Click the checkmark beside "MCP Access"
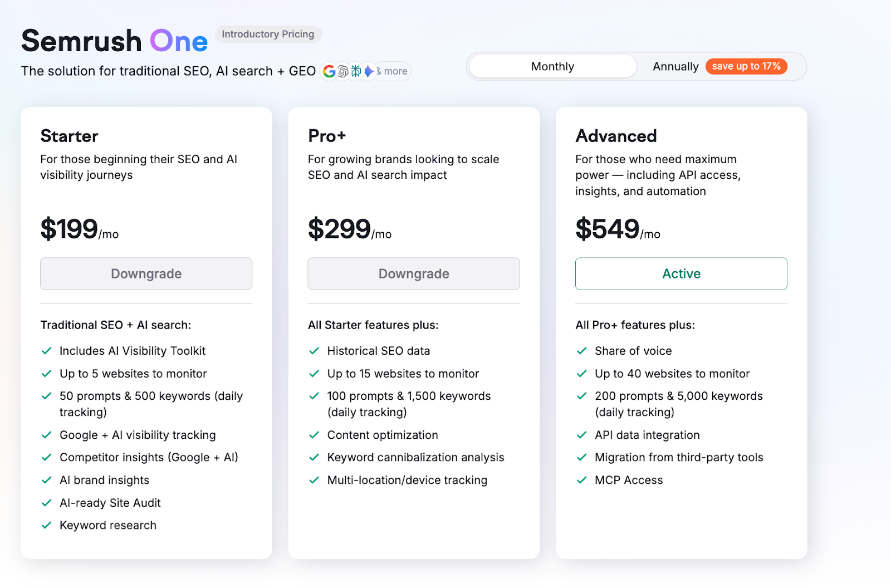Screen dimensions: 891x588 582,480
